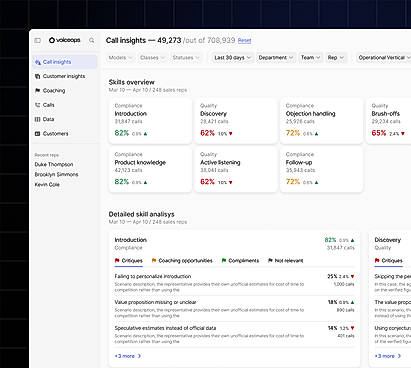Click 'Failing to personalize introduction' critique

coord(153,276)
